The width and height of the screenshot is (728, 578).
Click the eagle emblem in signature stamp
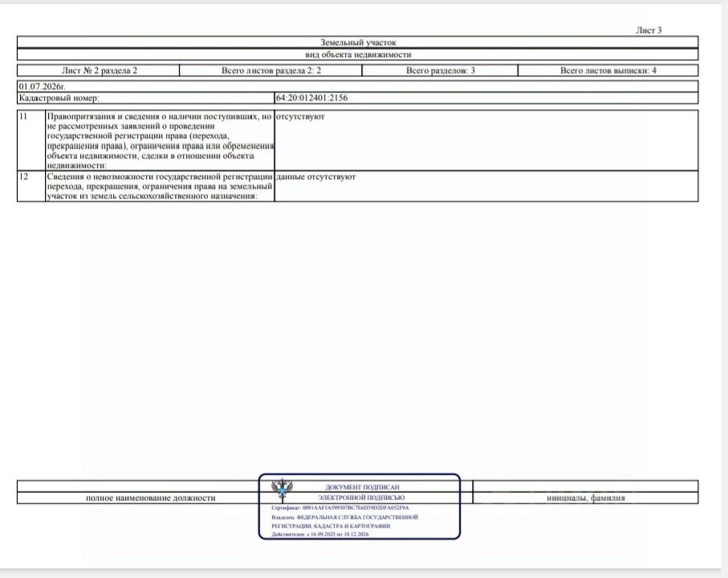tap(282, 488)
